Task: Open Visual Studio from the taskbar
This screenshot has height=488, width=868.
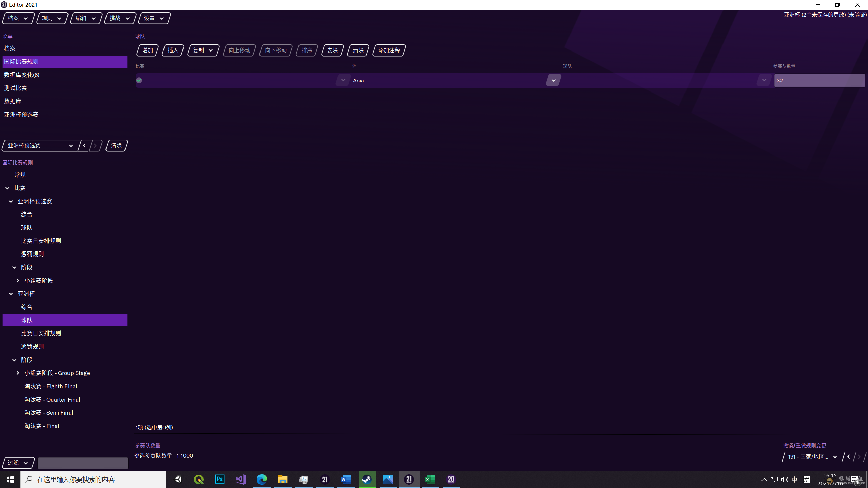Action: pyautogui.click(x=240, y=479)
